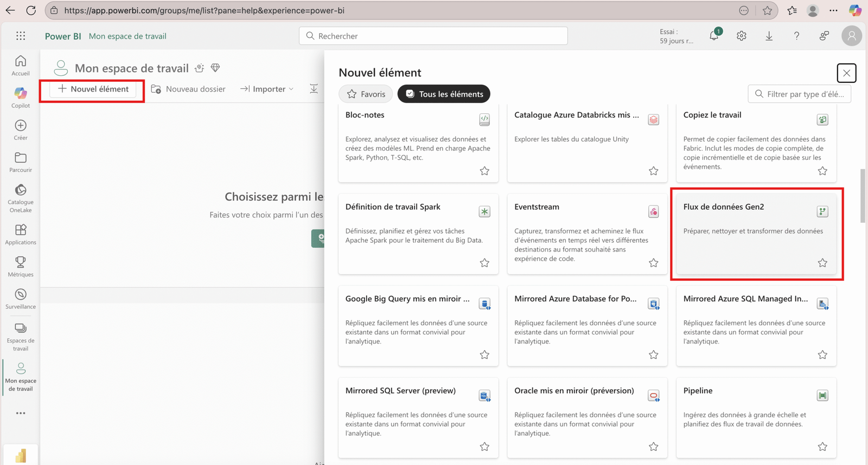Image resolution: width=868 pixels, height=465 pixels.
Task: Click the download arrow in header
Action: pyautogui.click(x=769, y=36)
